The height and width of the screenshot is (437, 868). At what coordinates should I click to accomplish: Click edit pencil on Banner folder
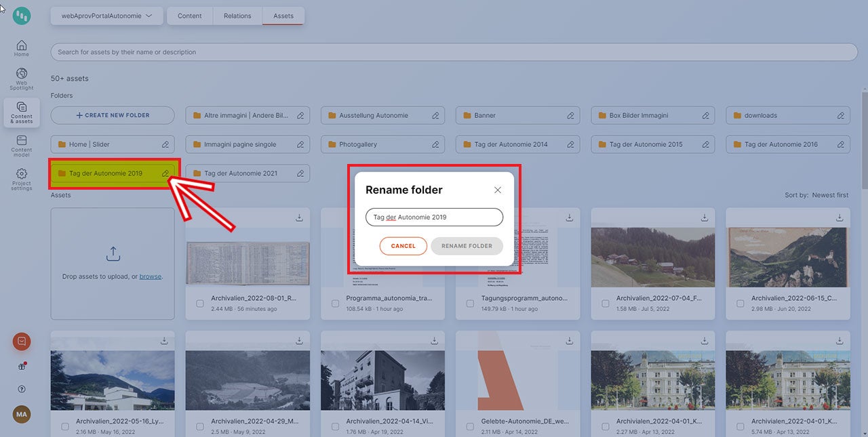click(570, 116)
